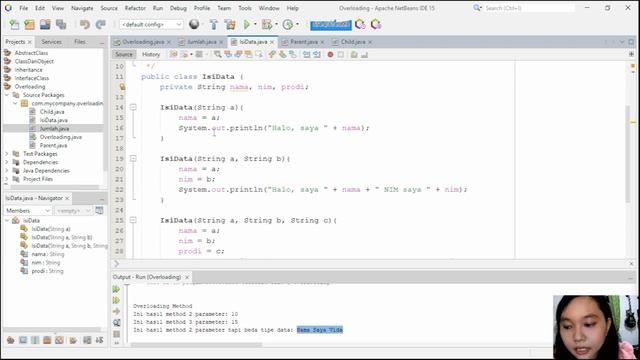Click the light bulb hint on line 12

coord(122,87)
